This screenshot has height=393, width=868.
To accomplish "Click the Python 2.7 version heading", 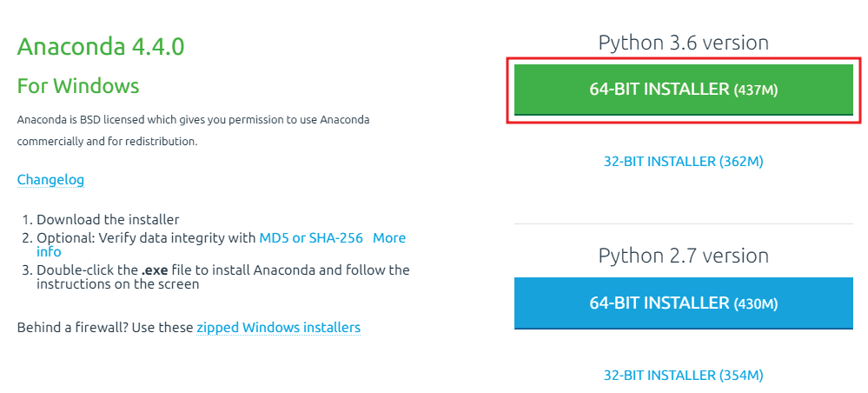I will pos(683,256).
